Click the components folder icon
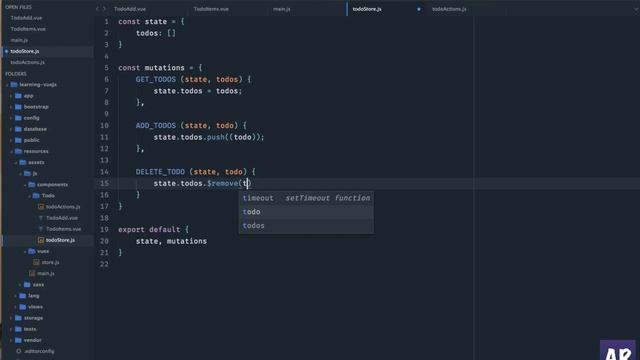The width and height of the screenshot is (640, 360). click(x=32, y=184)
